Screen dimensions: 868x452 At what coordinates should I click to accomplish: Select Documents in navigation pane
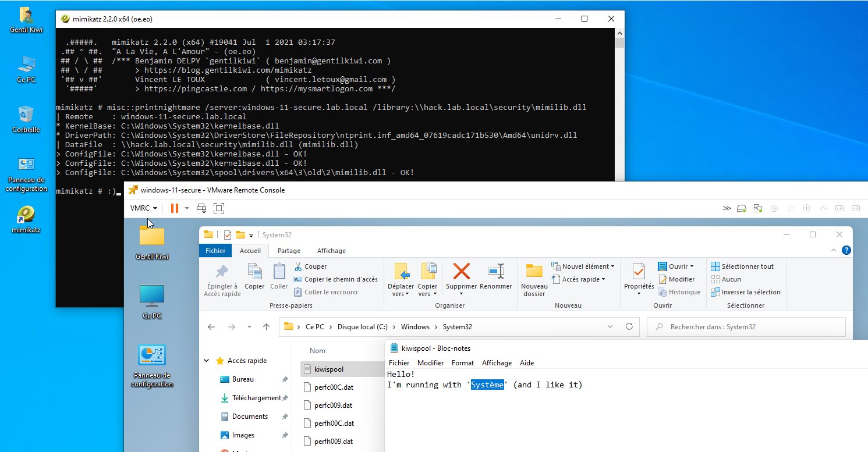250,417
